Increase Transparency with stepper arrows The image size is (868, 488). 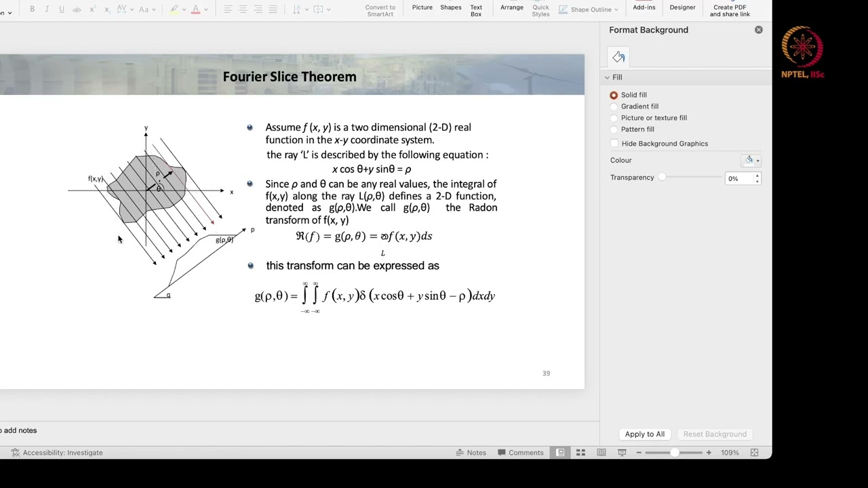tap(757, 176)
